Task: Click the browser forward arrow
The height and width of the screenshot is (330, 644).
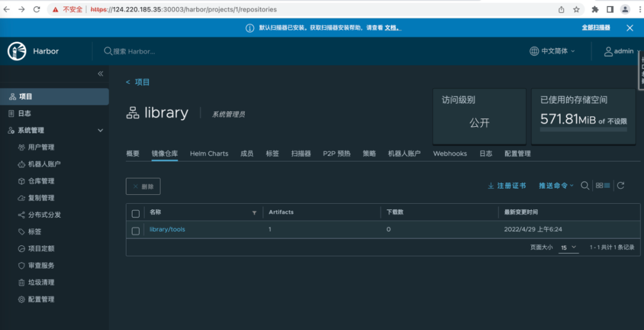Action: 21,10
